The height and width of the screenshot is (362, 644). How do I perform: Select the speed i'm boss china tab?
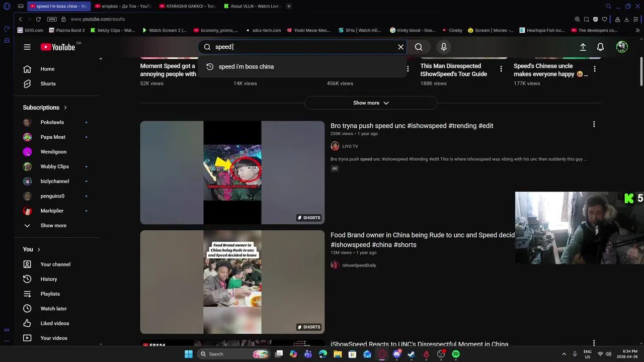(x=59, y=6)
